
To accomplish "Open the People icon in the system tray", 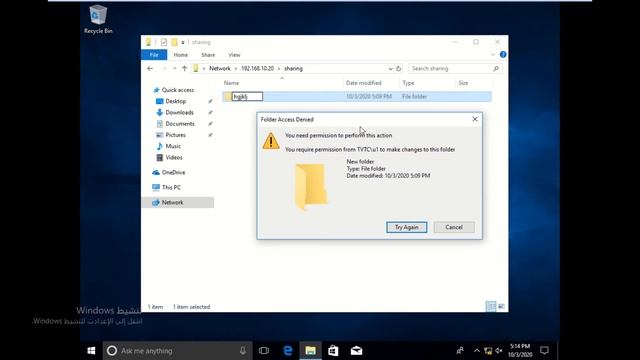I will (x=460, y=351).
